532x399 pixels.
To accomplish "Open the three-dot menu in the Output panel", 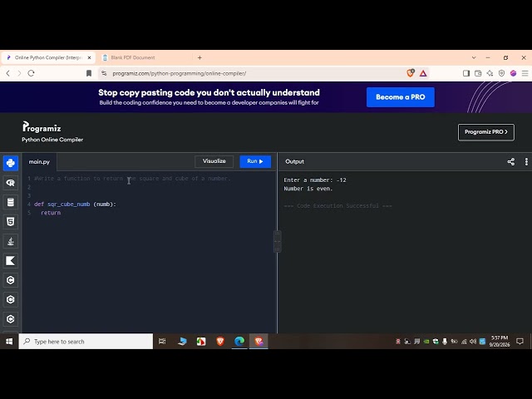I will (526, 162).
